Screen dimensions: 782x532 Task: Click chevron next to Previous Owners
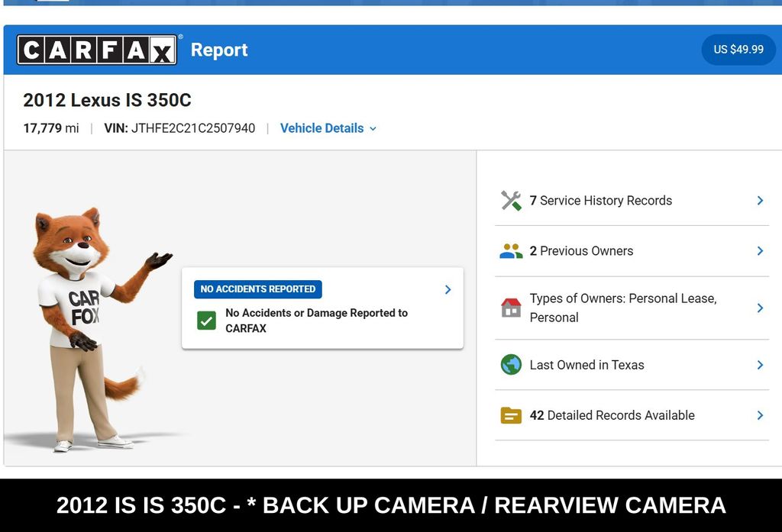point(760,251)
